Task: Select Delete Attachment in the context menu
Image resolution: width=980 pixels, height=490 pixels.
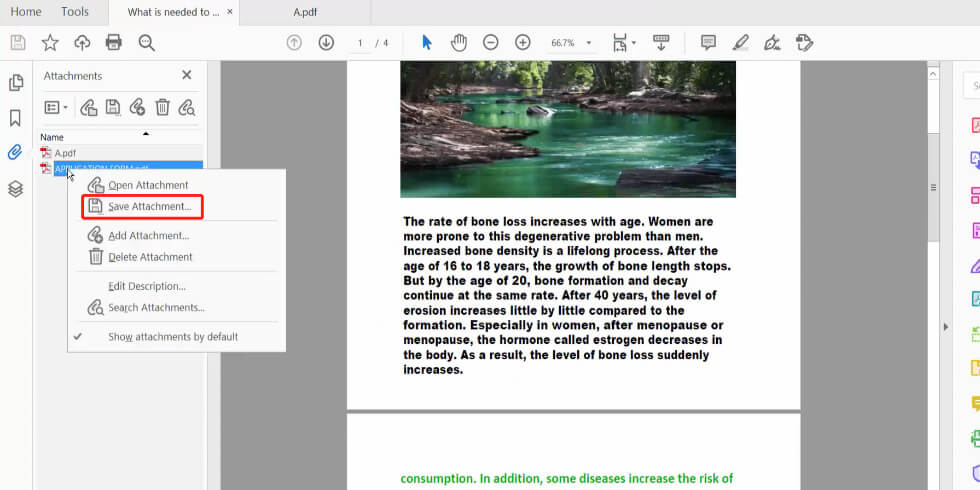Action: (x=150, y=257)
